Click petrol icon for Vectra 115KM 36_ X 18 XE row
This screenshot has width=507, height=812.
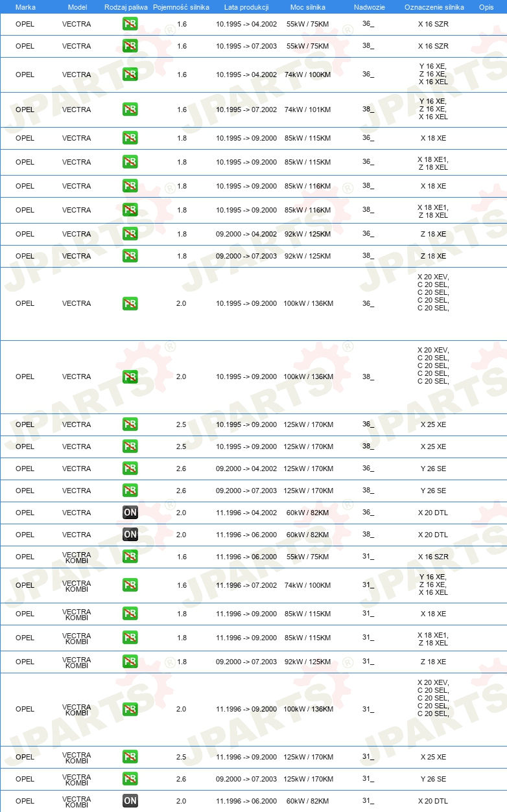[x=130, y=138]
